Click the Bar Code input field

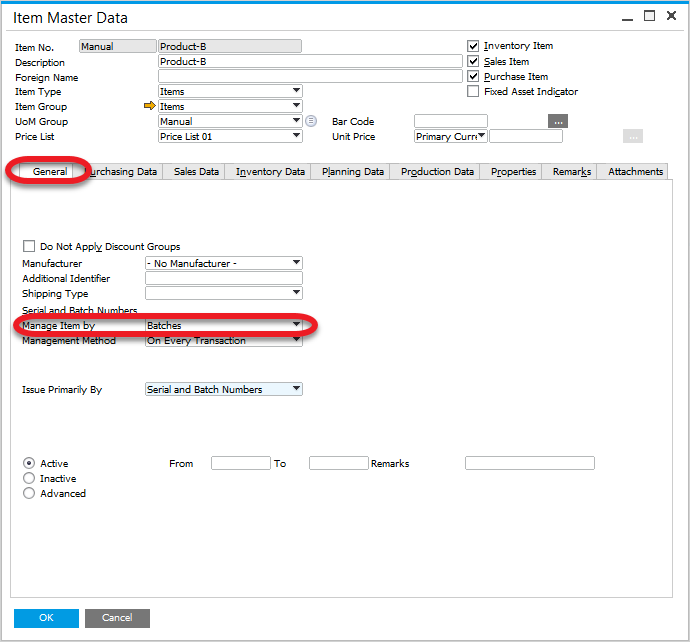click(x=451, y=121)
